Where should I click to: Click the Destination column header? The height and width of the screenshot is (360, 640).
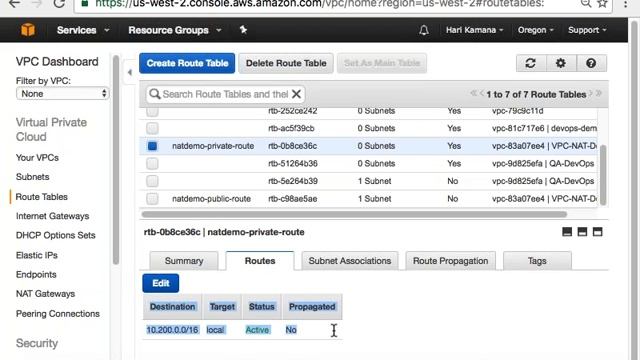point(172,307)
